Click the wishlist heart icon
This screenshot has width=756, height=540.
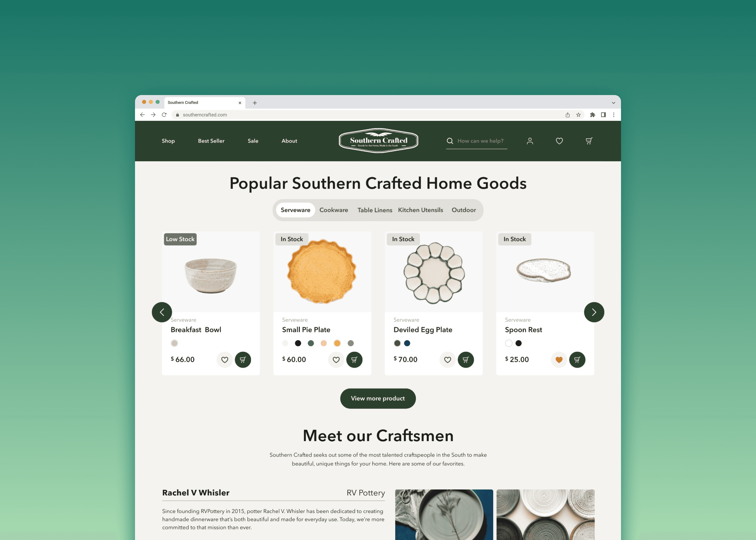click(559, 141)
